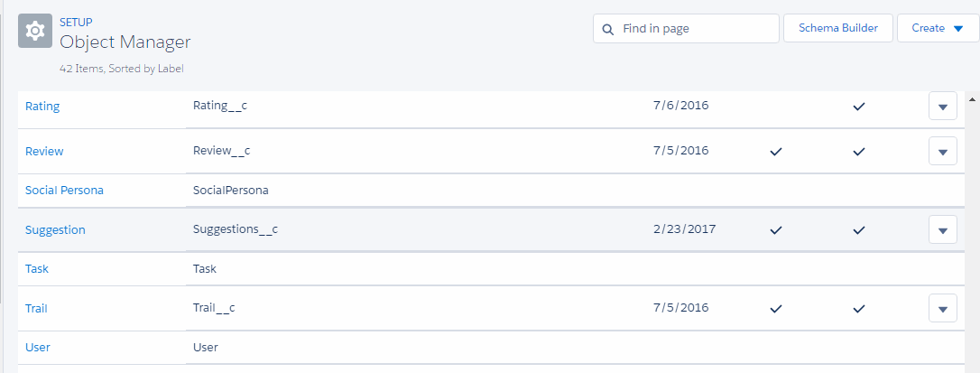Click second checkmark in the Suggestion row
980x373 pixels.
coord(859,229)
